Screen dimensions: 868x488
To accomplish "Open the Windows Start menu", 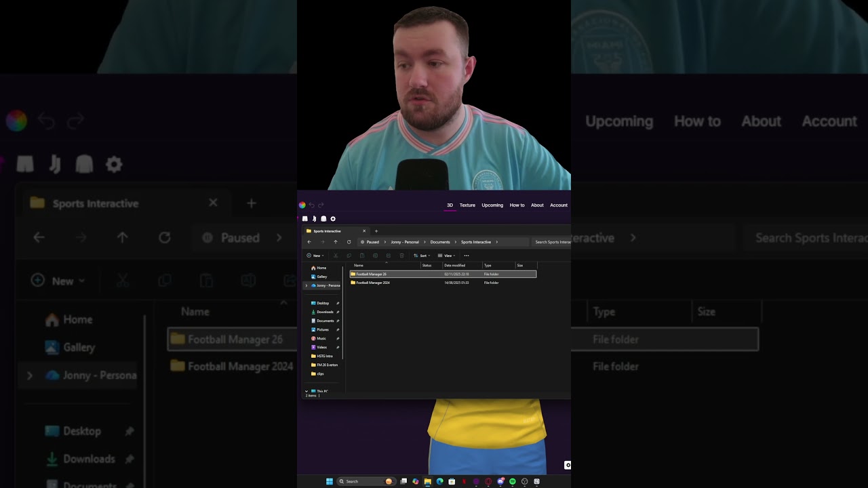I will [x=330, y=481].
